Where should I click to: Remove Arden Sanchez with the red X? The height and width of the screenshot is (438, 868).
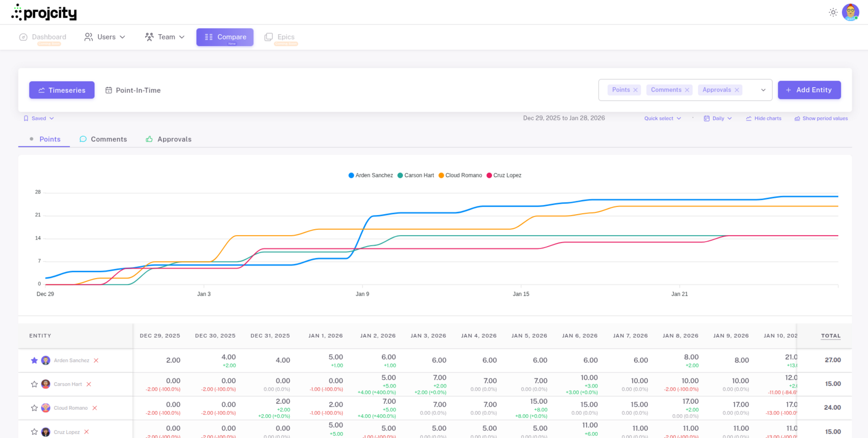(x=96, y=360)
